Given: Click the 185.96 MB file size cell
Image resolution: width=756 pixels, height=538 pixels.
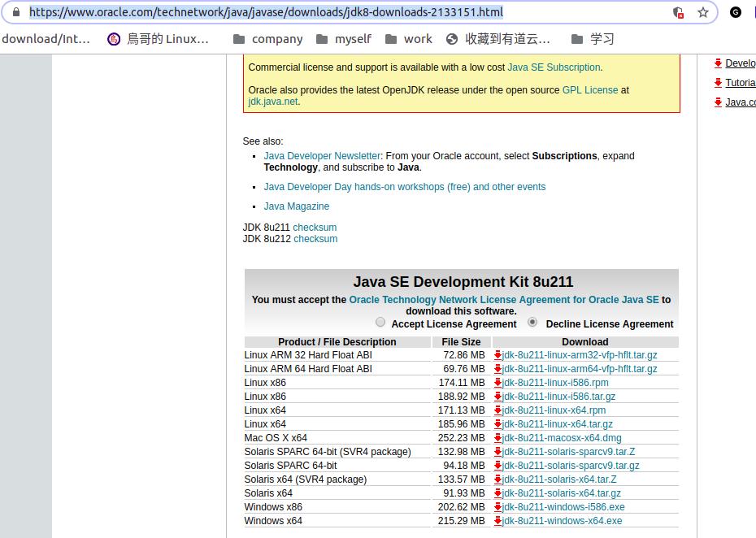Looking at the screenshot, I should point(462,424).
